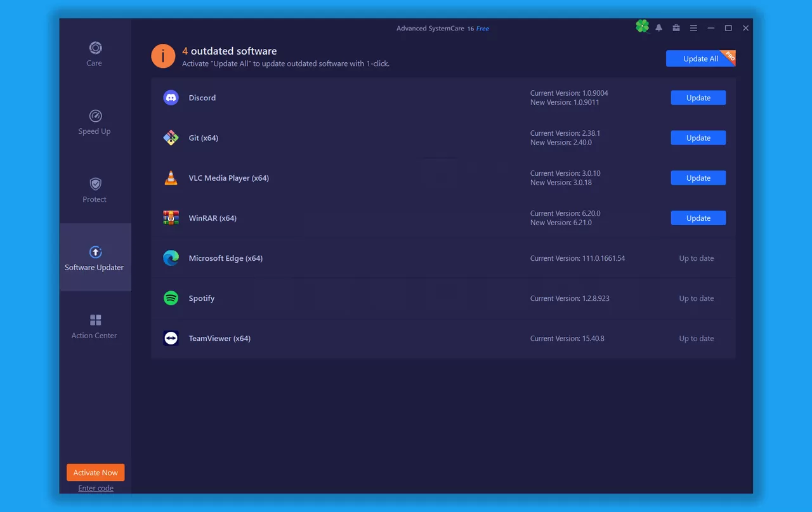Image resolution: width=812 pixels, height=512 pixels.
Task: Click the Spotify icon
Action: click(171, 298)
